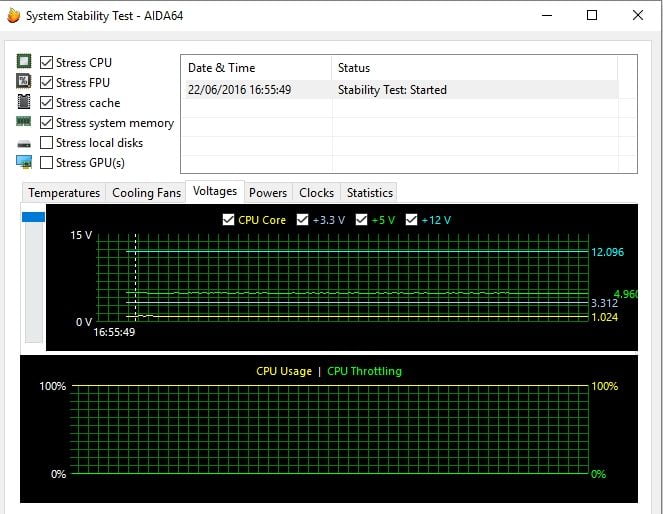Click the disk drive icon beside Stress local disks
This screenshot has height=514, width=663.
[x=24, y=145]
